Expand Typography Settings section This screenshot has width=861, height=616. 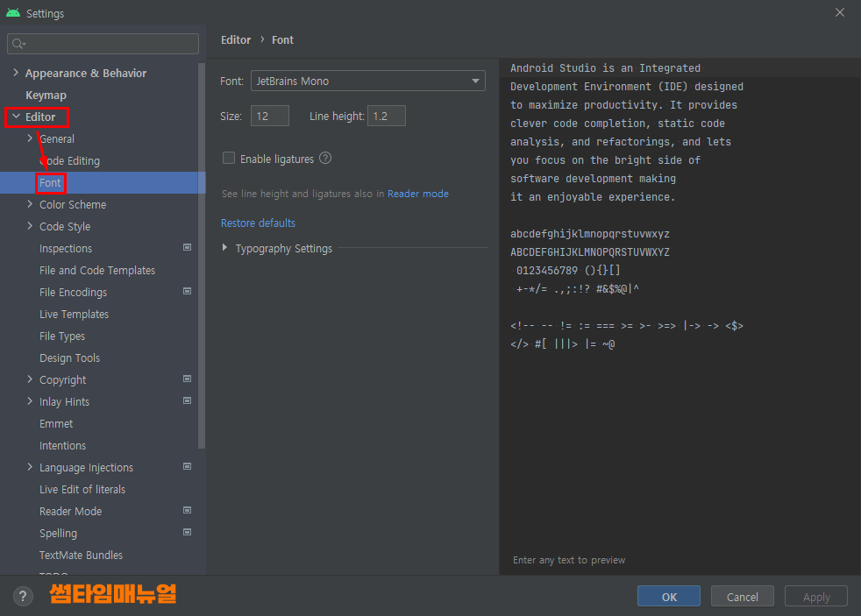[224, 248]
